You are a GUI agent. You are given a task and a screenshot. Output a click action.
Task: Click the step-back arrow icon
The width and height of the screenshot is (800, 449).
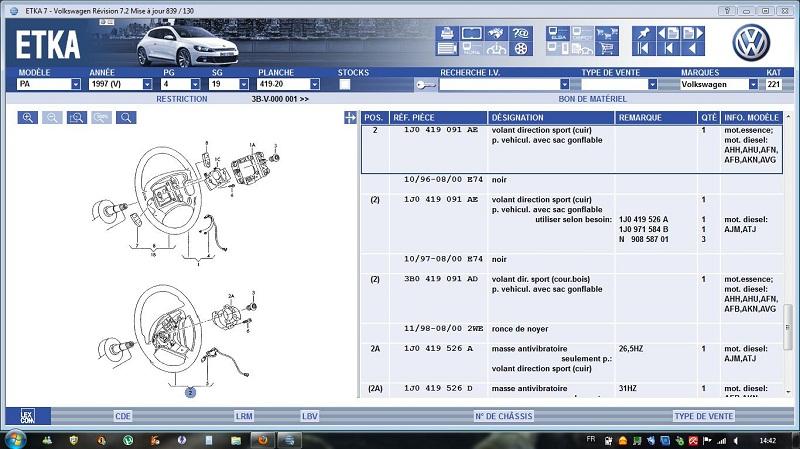click(668, 48)
